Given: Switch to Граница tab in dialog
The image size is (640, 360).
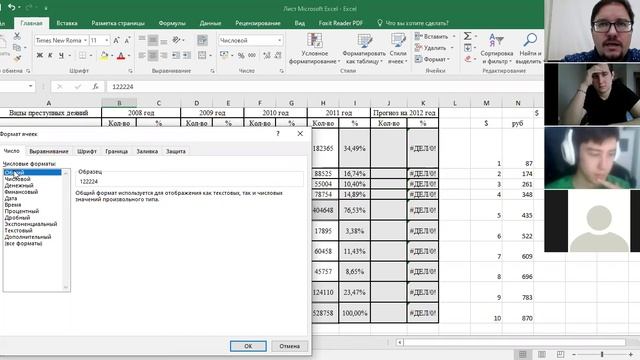Looking at the screenshot, I should pyautogui.click(x=116, y=151).
